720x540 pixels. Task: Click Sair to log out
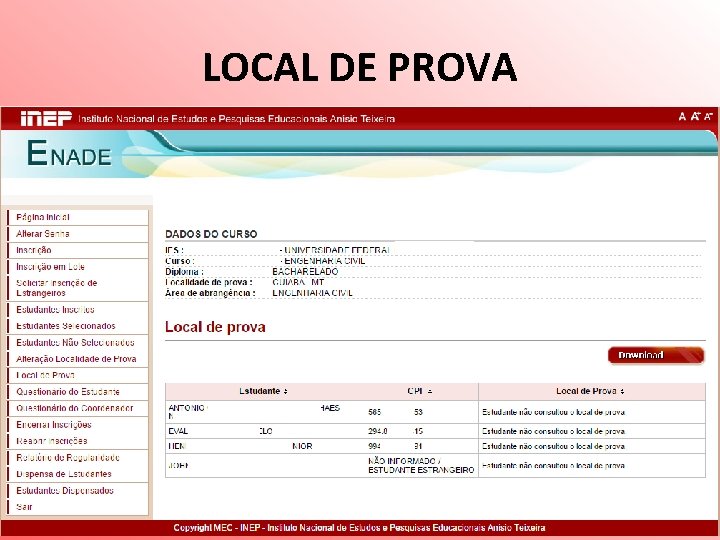coord(24,507)
